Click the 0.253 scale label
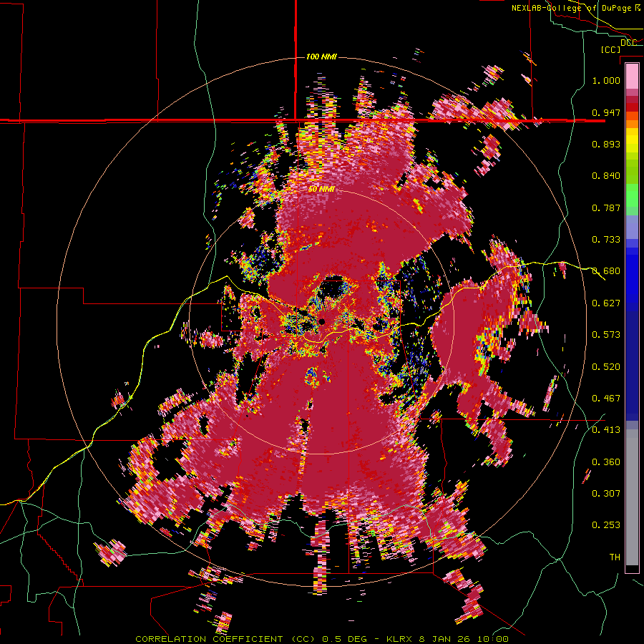Image resolution: width=644 pixels, height=644 pixels. point(606,525)
